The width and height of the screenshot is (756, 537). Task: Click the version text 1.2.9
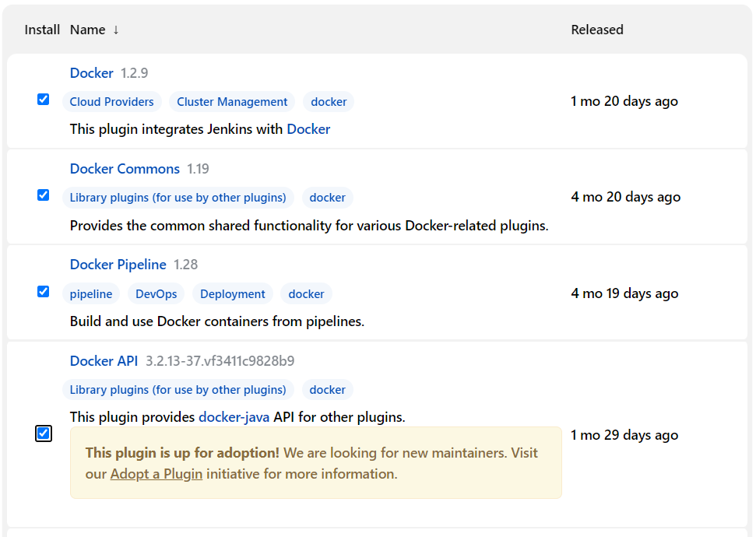point(134,73)
